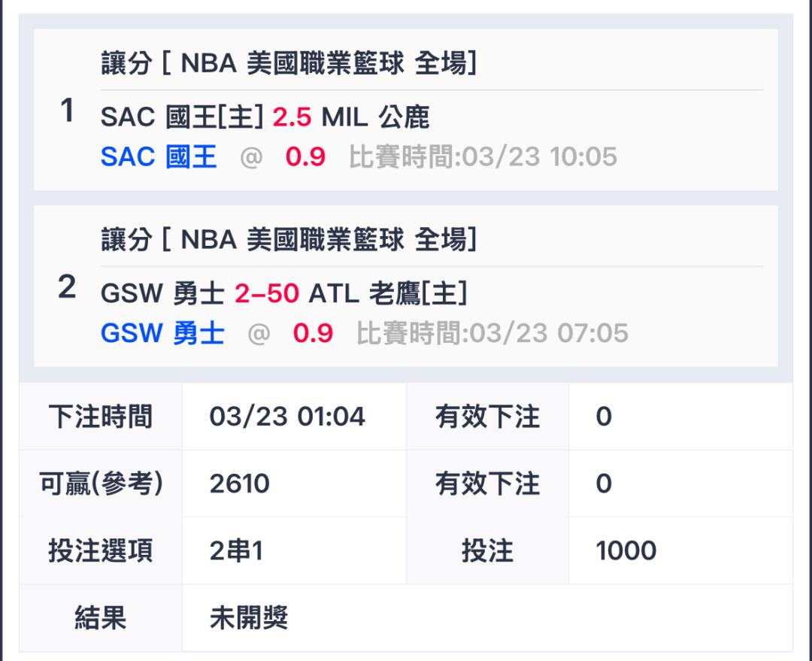Click the stake amount 1000
The height and width of the screenshot is (661, 812).
click(x=626, y=550)
